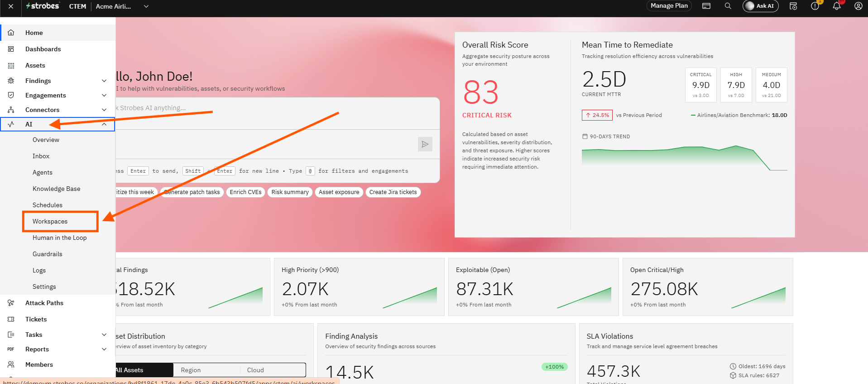This screenshot has height=384, width=868.
Task: Open Knowledge Base under AI
Action: point(57,189)
